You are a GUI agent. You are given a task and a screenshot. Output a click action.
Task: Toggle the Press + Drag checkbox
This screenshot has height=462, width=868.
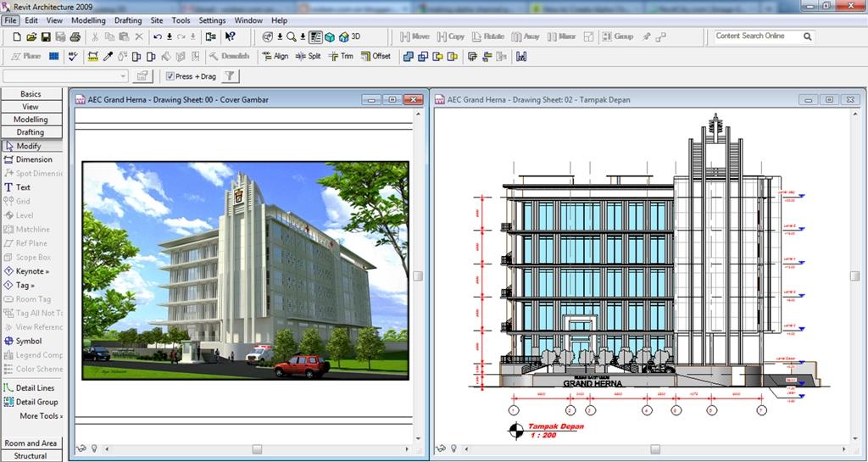click(x=170, y=76)
